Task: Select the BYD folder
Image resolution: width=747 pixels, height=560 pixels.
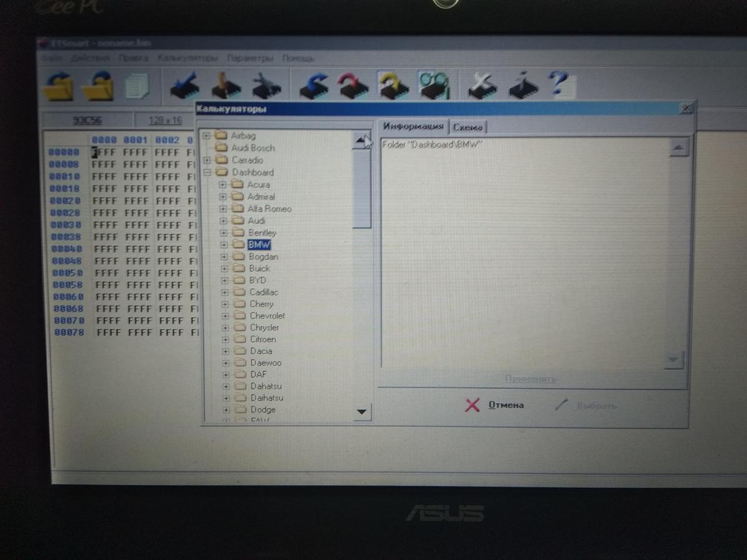Action: (258, 280)
